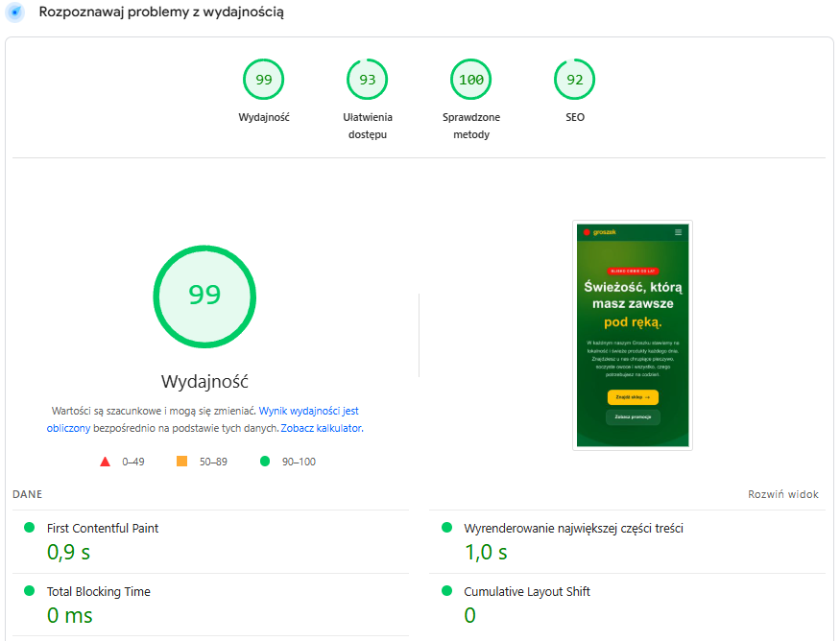
Task: Click the red triangle 0–49 legend icon
Action: [x=105, y=462]
